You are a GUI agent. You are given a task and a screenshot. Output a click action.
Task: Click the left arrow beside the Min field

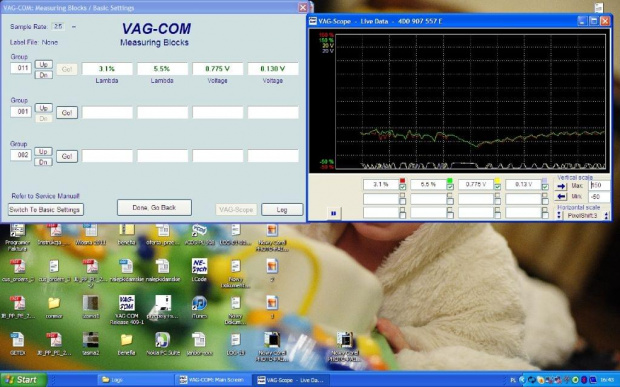561,196
